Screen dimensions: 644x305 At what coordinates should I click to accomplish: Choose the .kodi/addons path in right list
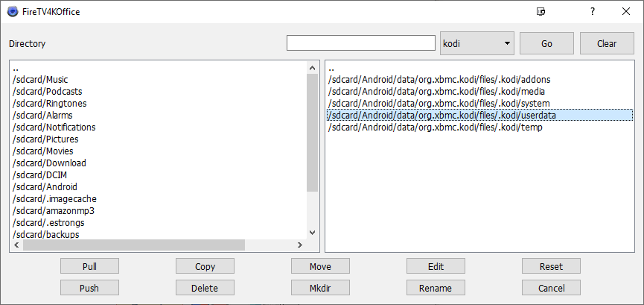pyautogui.click(x=439, y=80)
